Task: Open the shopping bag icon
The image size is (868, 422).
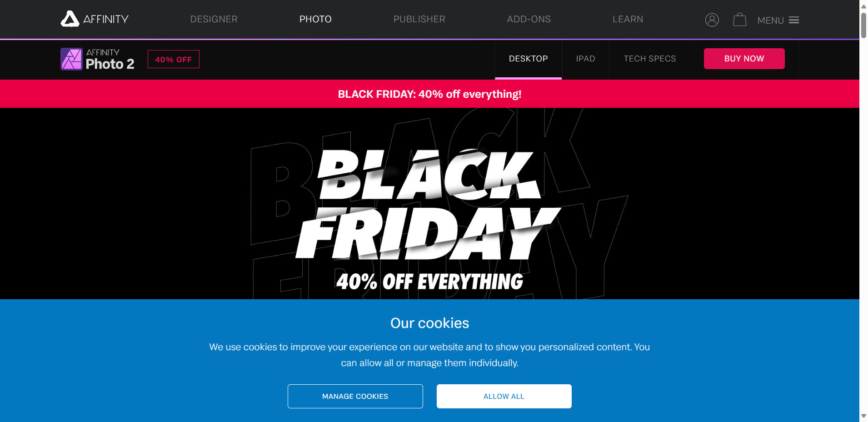Action: click(x=739, y=20)
